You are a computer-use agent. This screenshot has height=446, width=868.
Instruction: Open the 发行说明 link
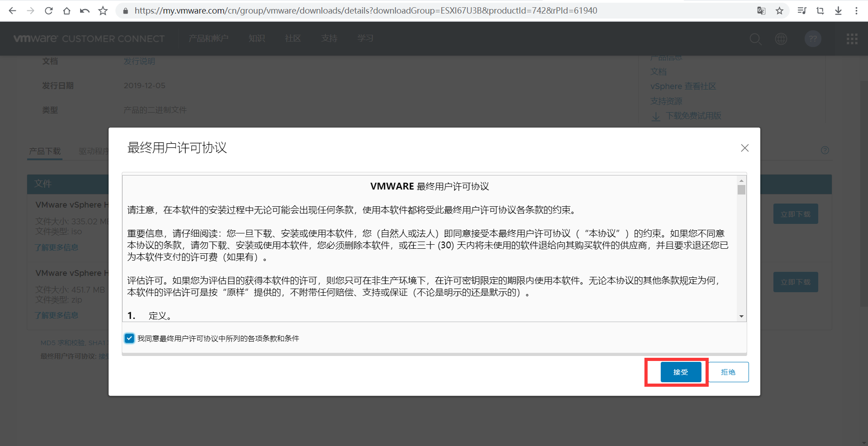[x=139, y=61]
